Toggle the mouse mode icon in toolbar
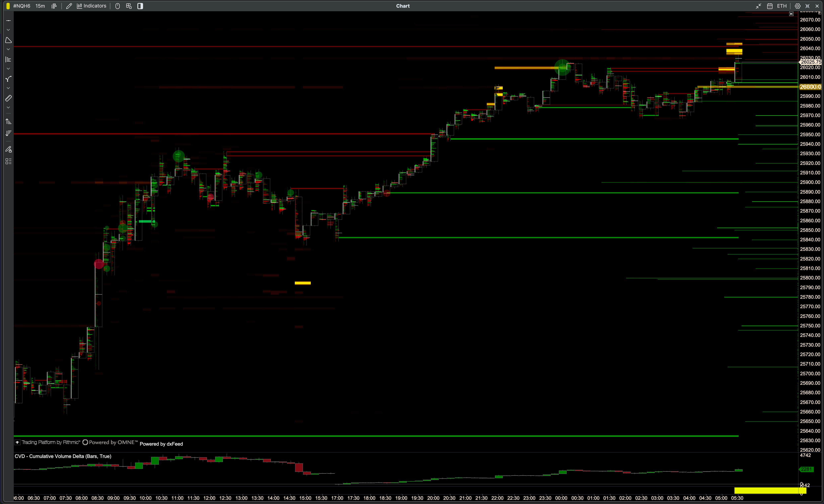 pos(117,6)
